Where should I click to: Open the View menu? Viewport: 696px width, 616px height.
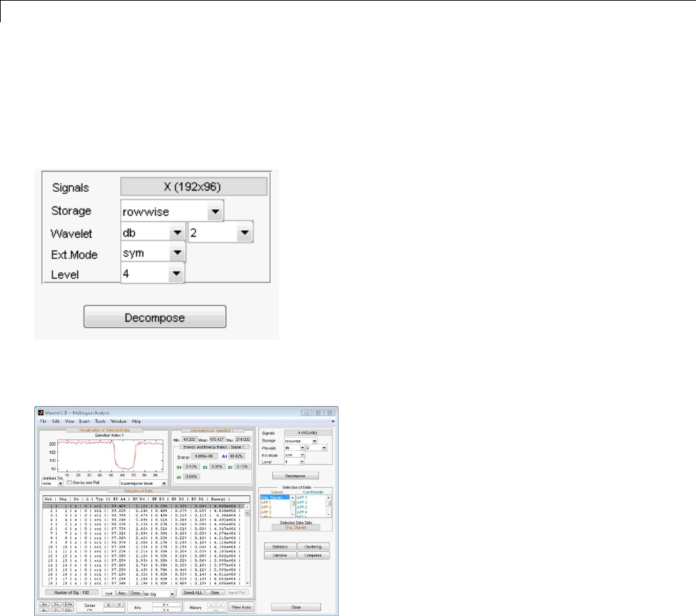[x=70, y=421]
